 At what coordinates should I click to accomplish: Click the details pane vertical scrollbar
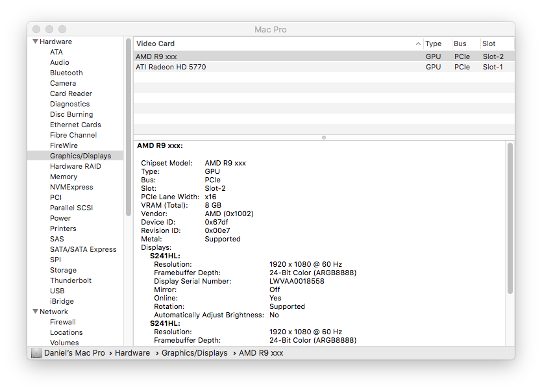click(x=510, y=219)
